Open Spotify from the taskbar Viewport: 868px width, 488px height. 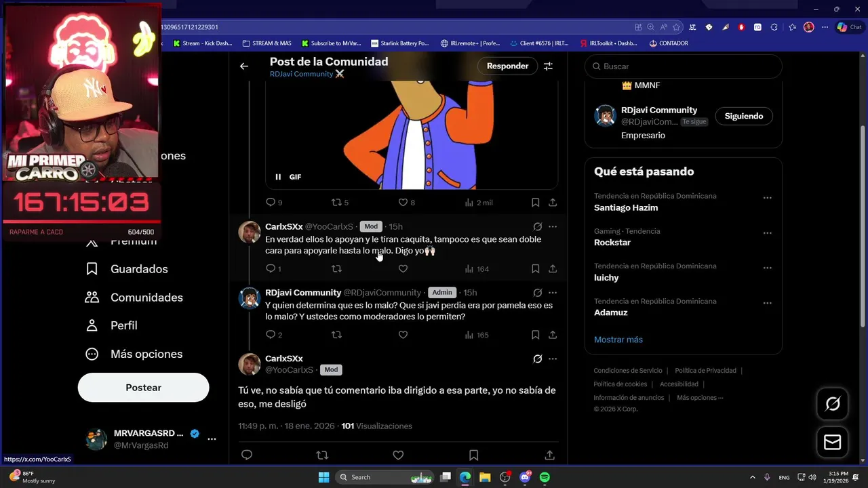545,477
